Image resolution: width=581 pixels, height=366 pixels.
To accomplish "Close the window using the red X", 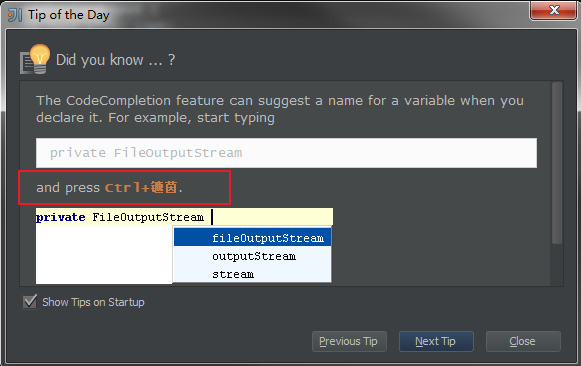I will point(554,10).
